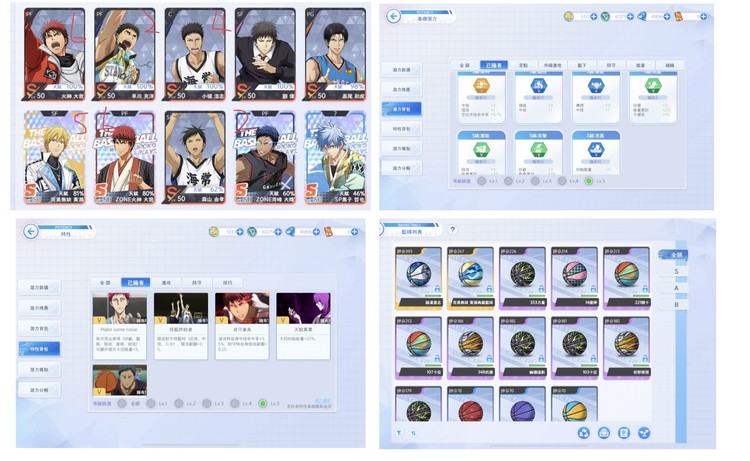
Task: Toggle lock on the 評分267 yellow-blue basketball
Action: point(489,289)
